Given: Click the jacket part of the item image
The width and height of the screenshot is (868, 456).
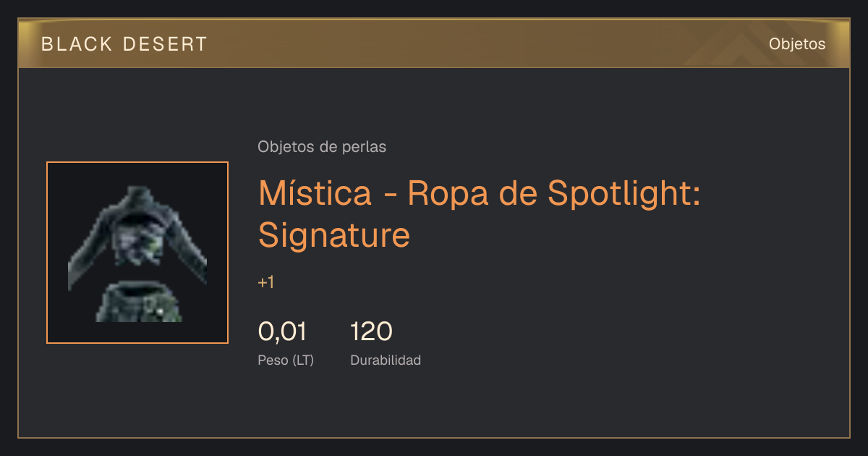Looking at the screenshot, I should [137, 232].
